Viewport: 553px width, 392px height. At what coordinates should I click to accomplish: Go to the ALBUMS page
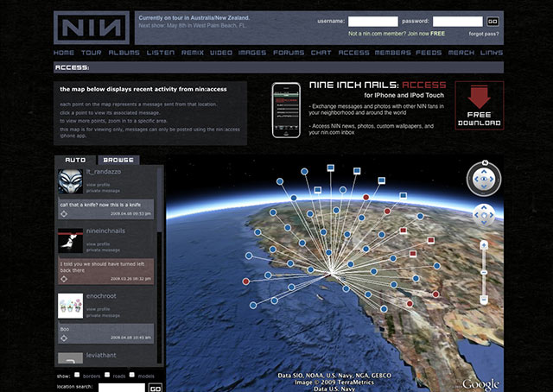tap(124, 53)
